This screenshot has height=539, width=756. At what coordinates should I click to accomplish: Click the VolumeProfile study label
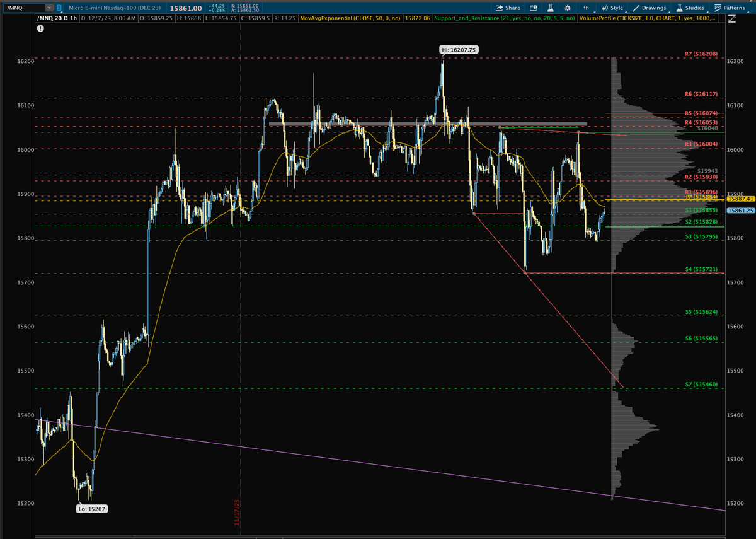click(x=647, y=19)
